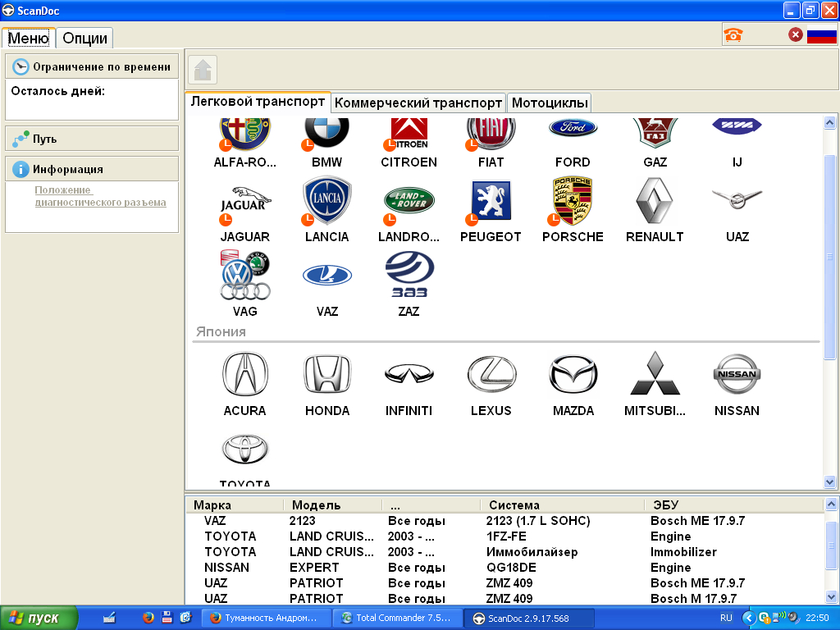The height and width of the screenshot is (630, 840).
Task: Switch to Total Commander taskbar button
Action: click(398, 619)
